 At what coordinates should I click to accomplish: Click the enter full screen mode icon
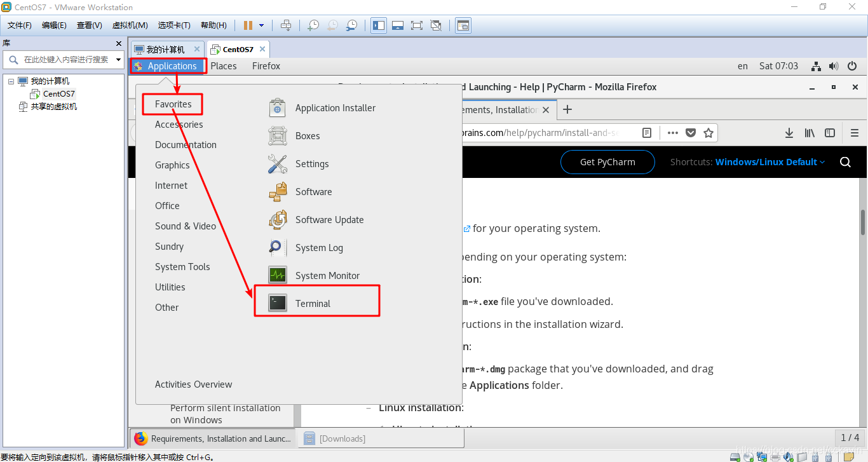click(x=417, y=25)
